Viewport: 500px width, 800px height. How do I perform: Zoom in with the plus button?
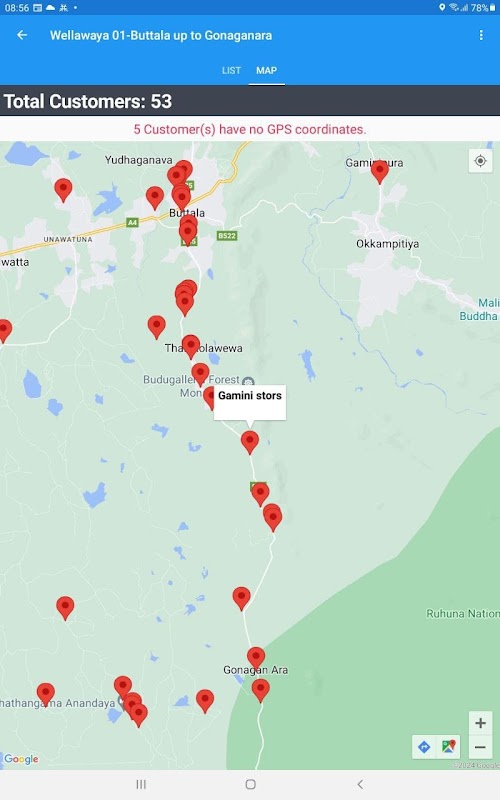click(x=480, y=723)
